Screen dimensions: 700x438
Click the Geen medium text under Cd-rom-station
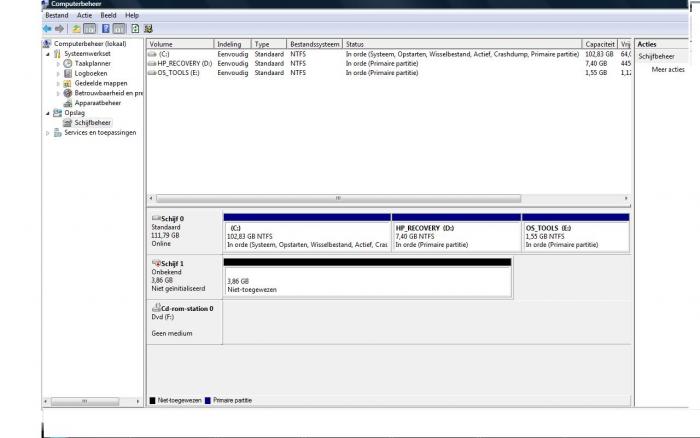coord(172,334)
